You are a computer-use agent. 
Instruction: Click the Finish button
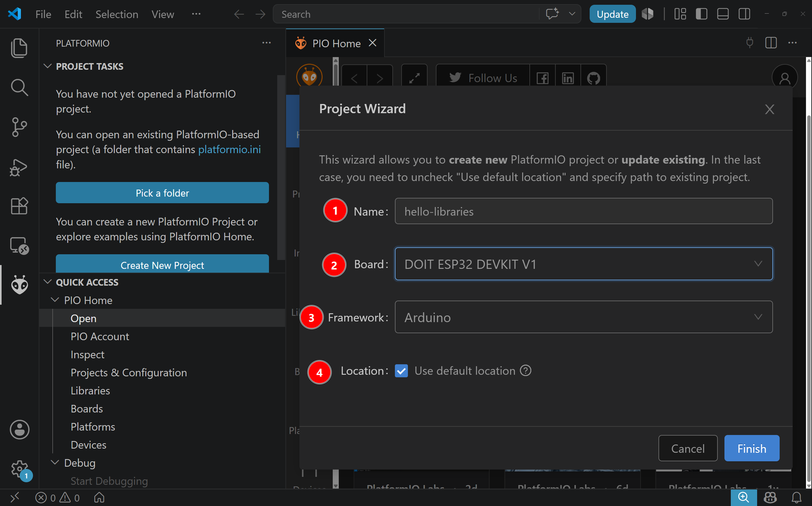tap(752, 448)
